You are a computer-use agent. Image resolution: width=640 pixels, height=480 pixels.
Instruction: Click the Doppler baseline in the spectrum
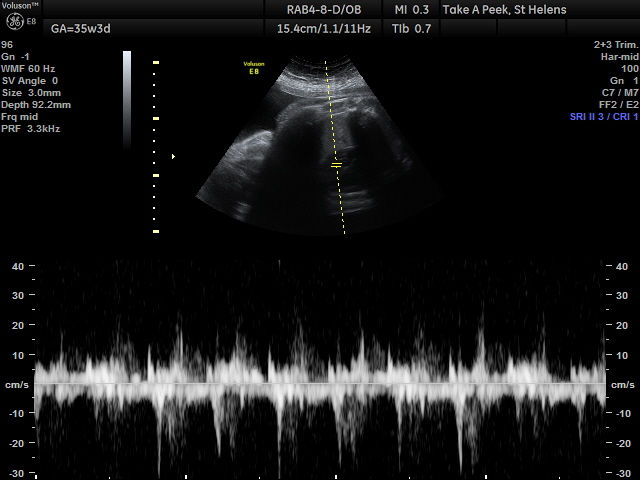(320, 383)
